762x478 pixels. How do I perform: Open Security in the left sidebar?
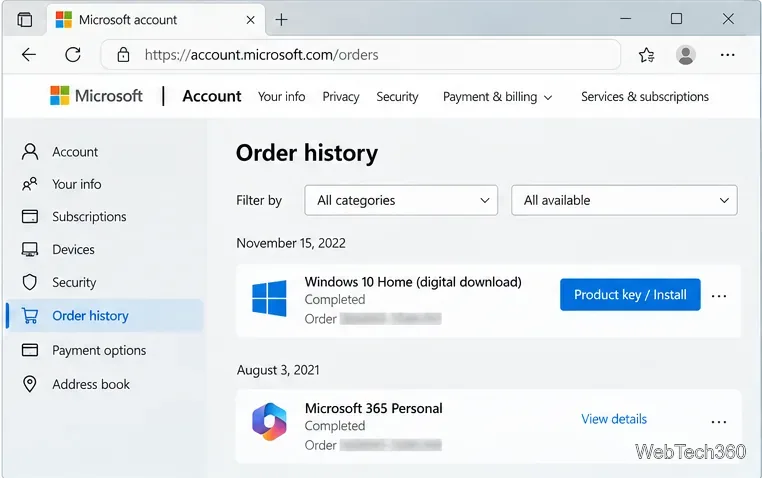(x=104, y=282)
